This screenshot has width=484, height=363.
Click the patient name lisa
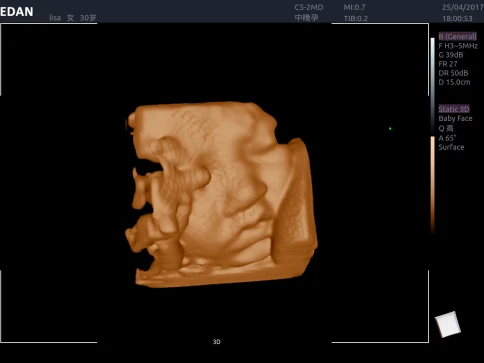55,18
